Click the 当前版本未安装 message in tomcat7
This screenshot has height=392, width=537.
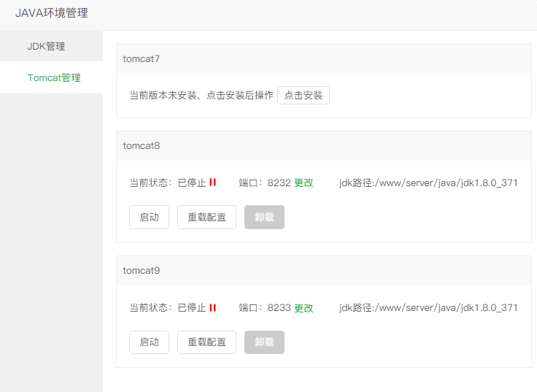[201, 95]
